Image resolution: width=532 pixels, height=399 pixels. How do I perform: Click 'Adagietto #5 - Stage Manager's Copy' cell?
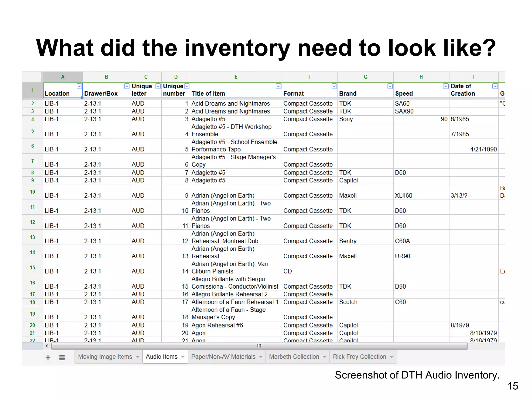tap(236, 161)
